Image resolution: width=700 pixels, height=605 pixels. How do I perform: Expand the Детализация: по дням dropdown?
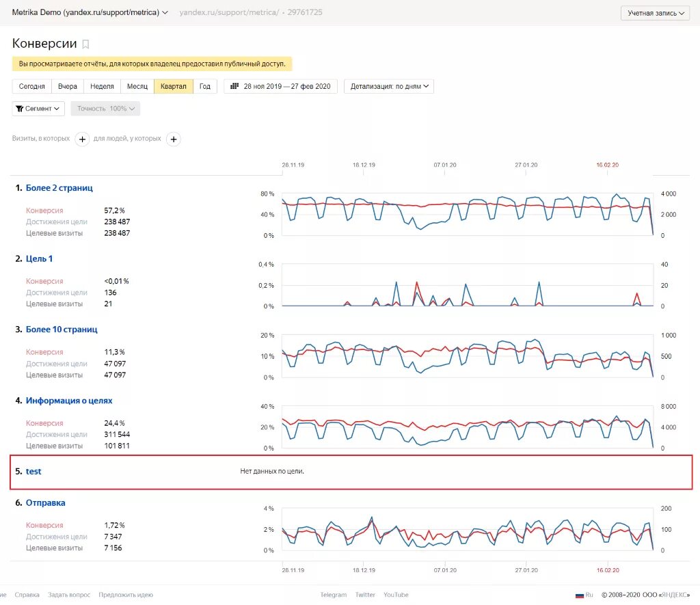click(389, 86)
